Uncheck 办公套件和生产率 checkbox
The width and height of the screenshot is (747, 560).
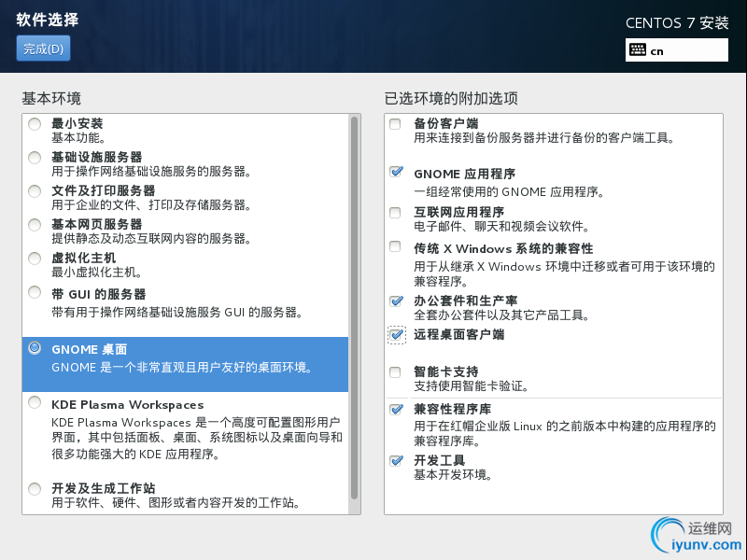[x=396, y=301]
